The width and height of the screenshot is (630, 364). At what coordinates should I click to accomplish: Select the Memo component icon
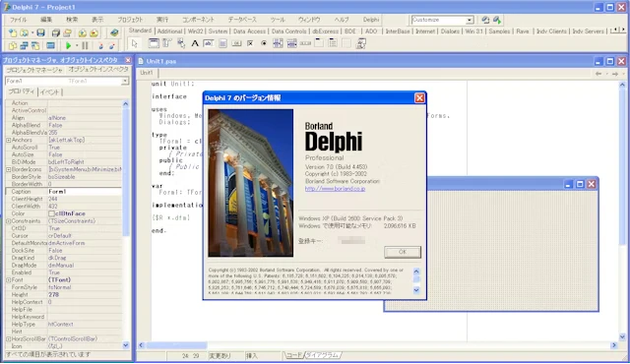[222, 43]
